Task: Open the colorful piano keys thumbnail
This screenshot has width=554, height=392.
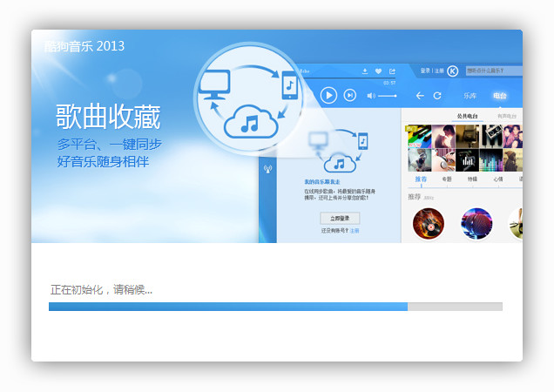Action: [419, 137]
